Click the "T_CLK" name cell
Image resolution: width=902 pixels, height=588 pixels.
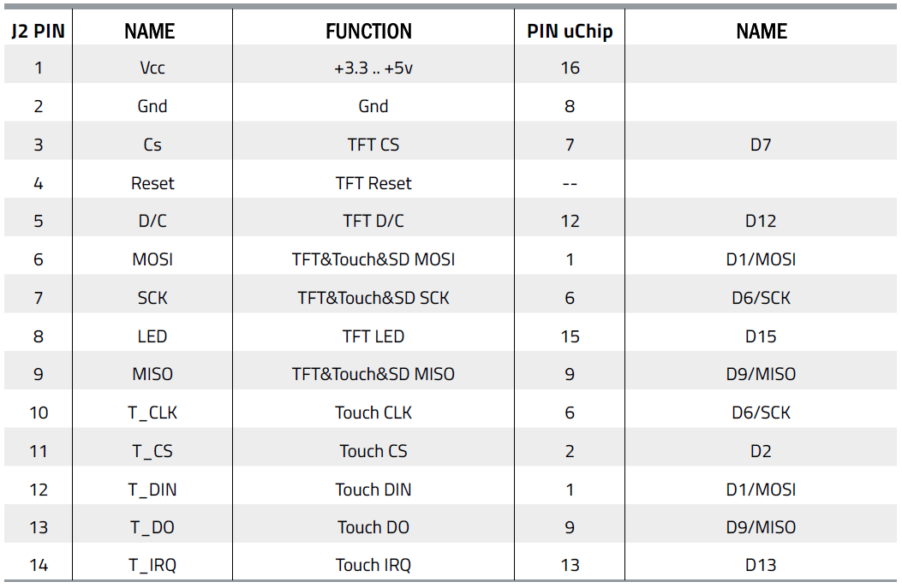point(152,413)
